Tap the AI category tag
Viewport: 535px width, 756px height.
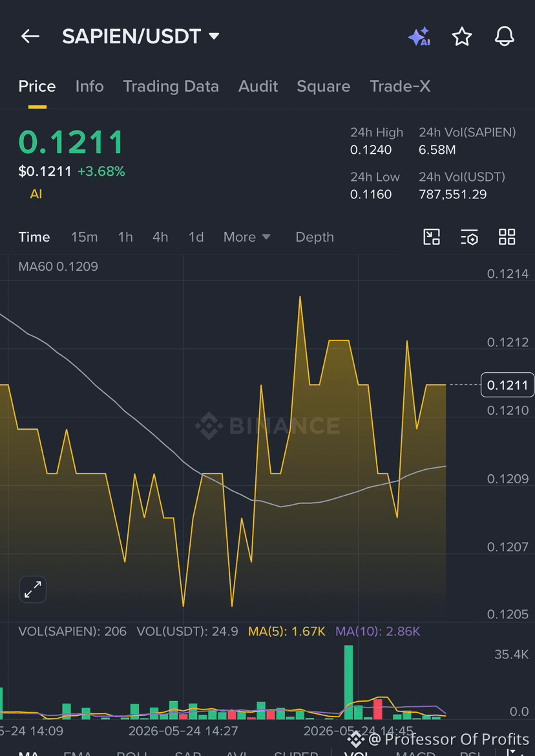point(36,194)
